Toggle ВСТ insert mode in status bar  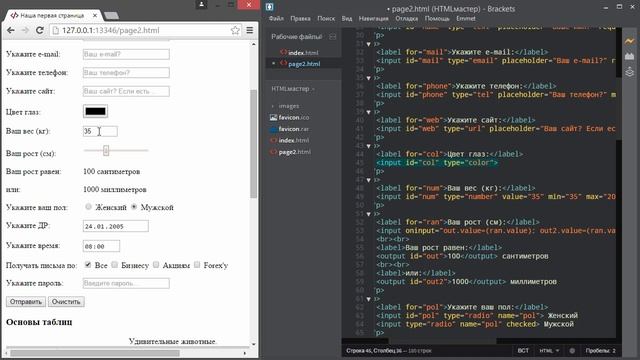[523, 351]
